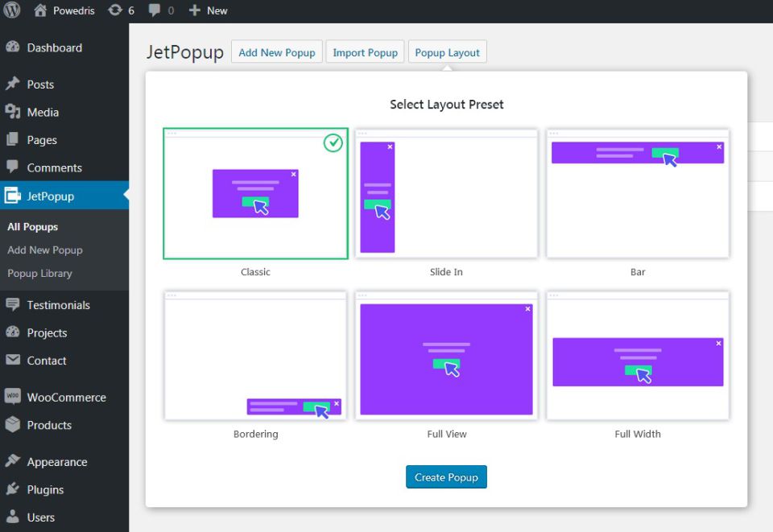Go to Add New Popup in sidebar

tap(45, 250)
